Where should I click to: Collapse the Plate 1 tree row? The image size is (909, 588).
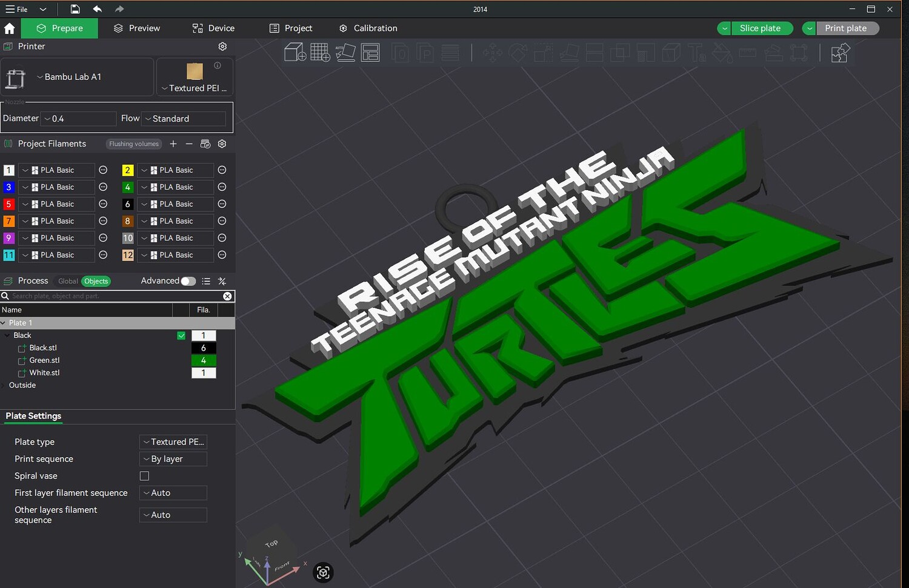pos(3,323)
